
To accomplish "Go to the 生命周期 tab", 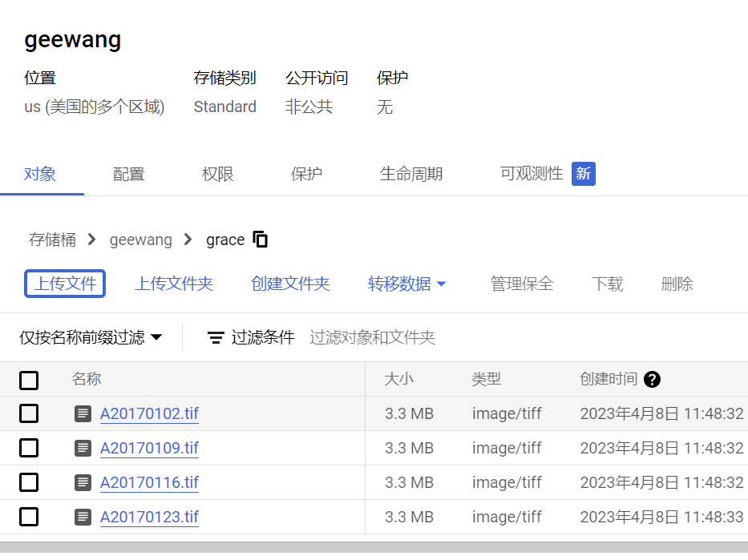I will (x=411, y=174).
